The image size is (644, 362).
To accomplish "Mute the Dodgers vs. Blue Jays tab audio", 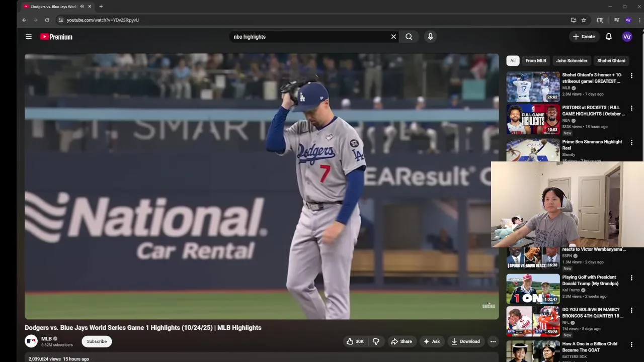I will point(82,7).
